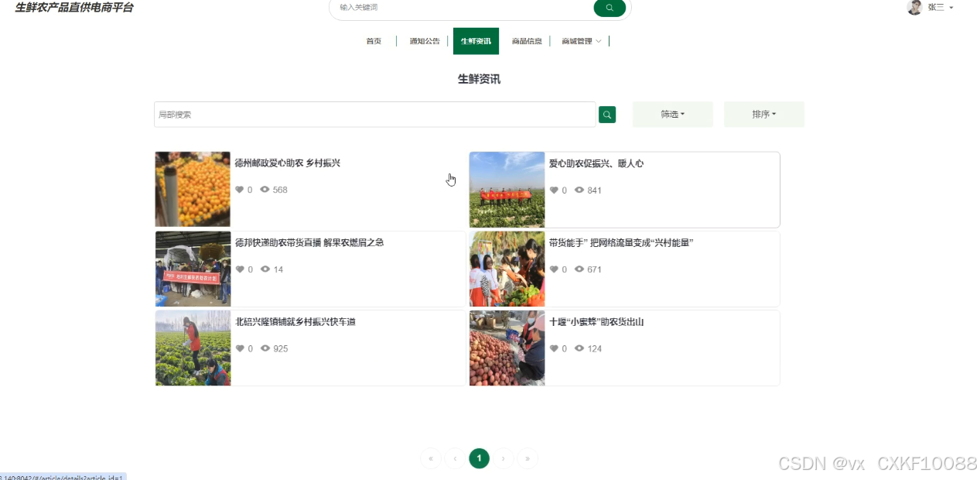Screen dimensions: 980x480
Task: Click view count 14
Action: point(278,269)
